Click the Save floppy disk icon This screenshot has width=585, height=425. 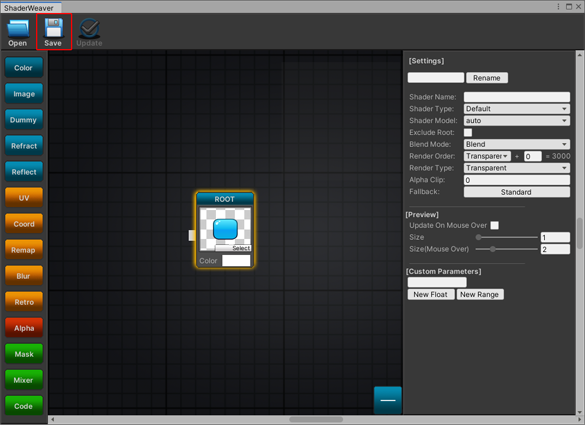point(53,28)
